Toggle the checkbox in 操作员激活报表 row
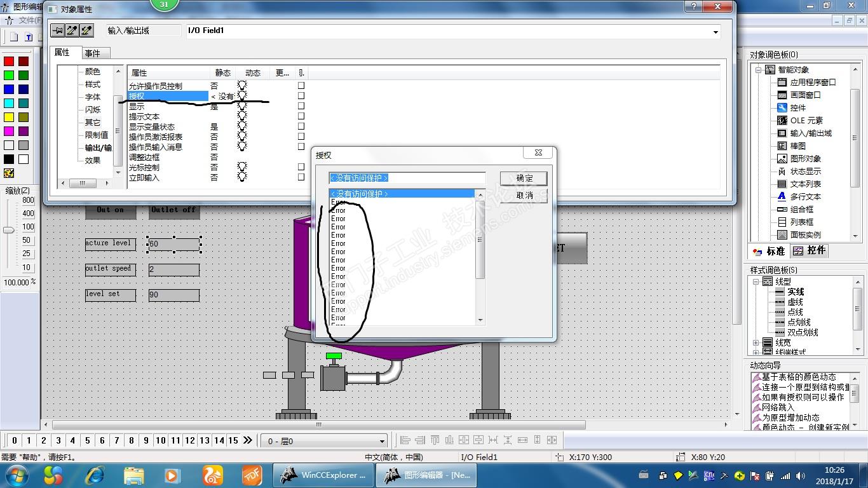 point(301,136)
